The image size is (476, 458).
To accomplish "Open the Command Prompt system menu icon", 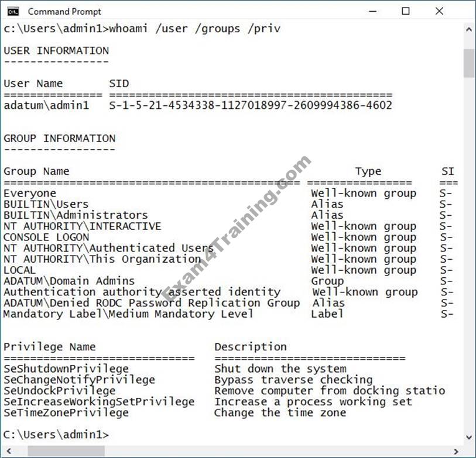I will pyautogui.click(x=13, y=11).
